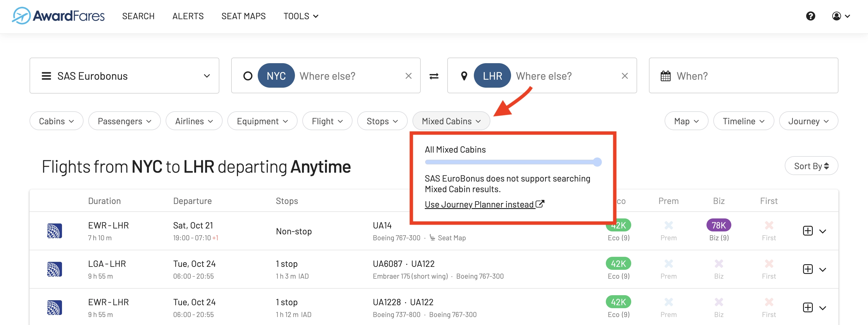This screenshot has width=868, height=325.
Task: Click the calendar icon in When field
Action: (665, 76)
